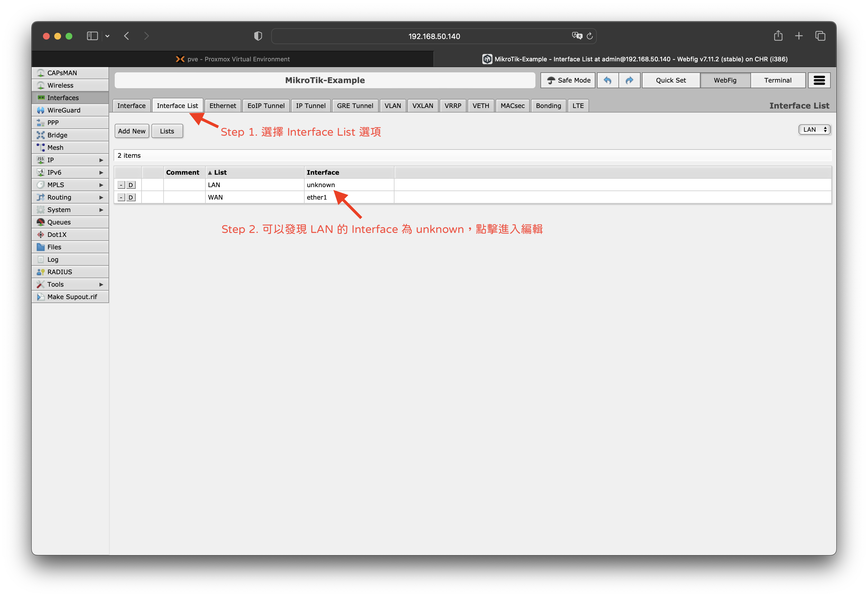Open the Bridge sidebar item
868x597 pixels.
coord(57,135)
